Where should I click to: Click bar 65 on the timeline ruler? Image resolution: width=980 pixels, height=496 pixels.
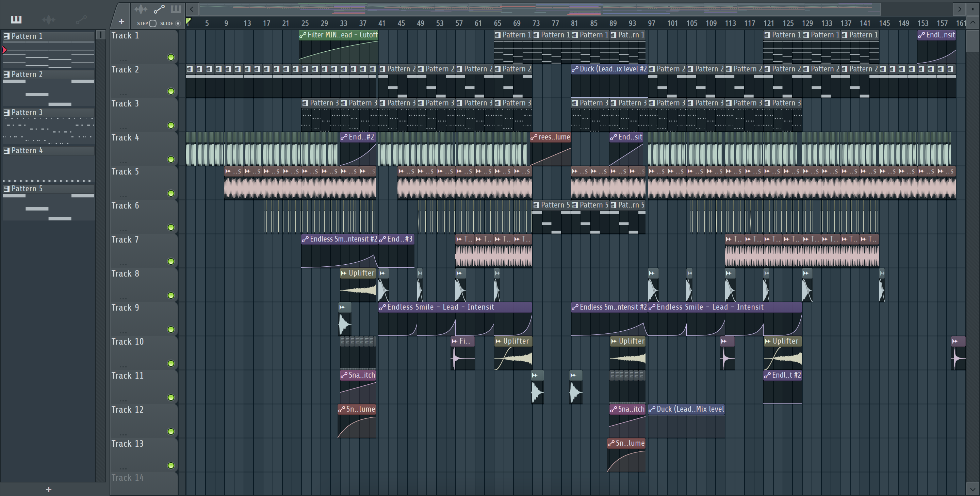[x=497, y=23]
